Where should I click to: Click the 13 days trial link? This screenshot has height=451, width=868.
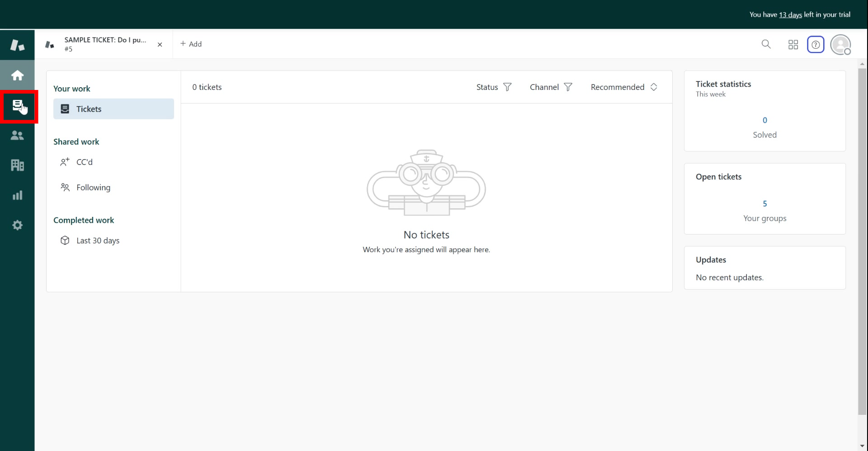point(790,15)
